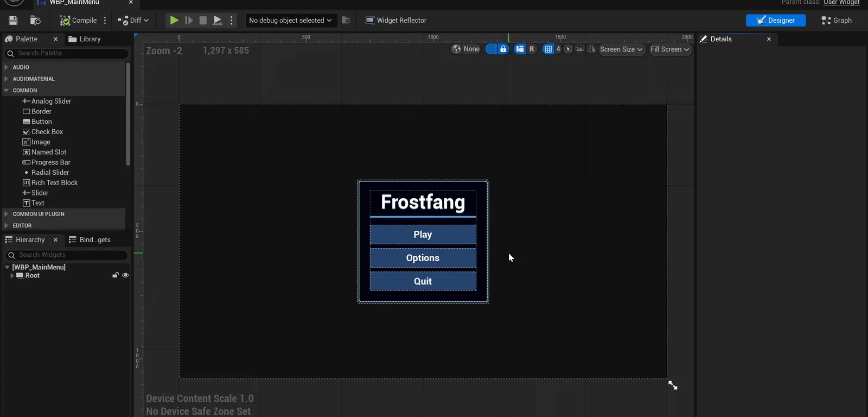
Task: Click zoom-to-fit cursor icon in viewport toolbar
Action: point(568,49)
